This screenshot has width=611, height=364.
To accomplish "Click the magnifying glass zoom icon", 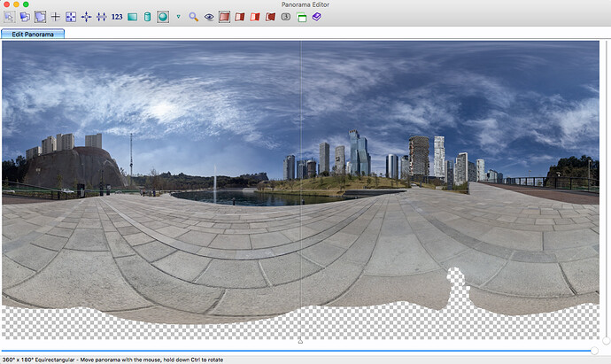I will (x=194, y=17).
